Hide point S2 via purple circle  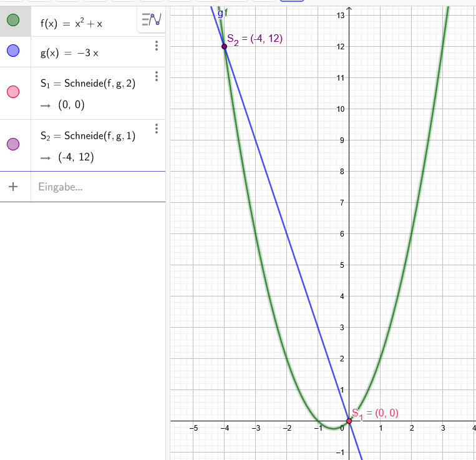pos(13,144)
